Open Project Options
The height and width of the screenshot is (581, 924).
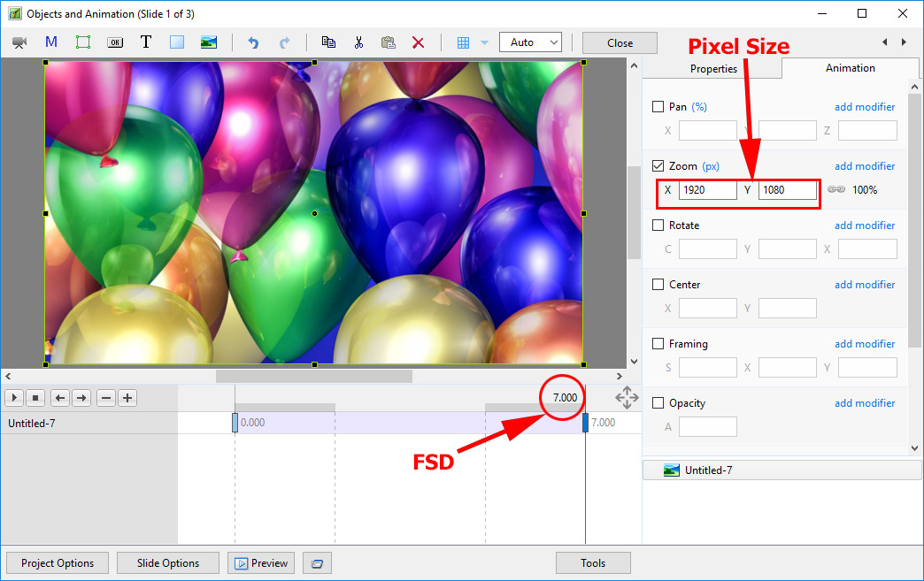point(58,563)
